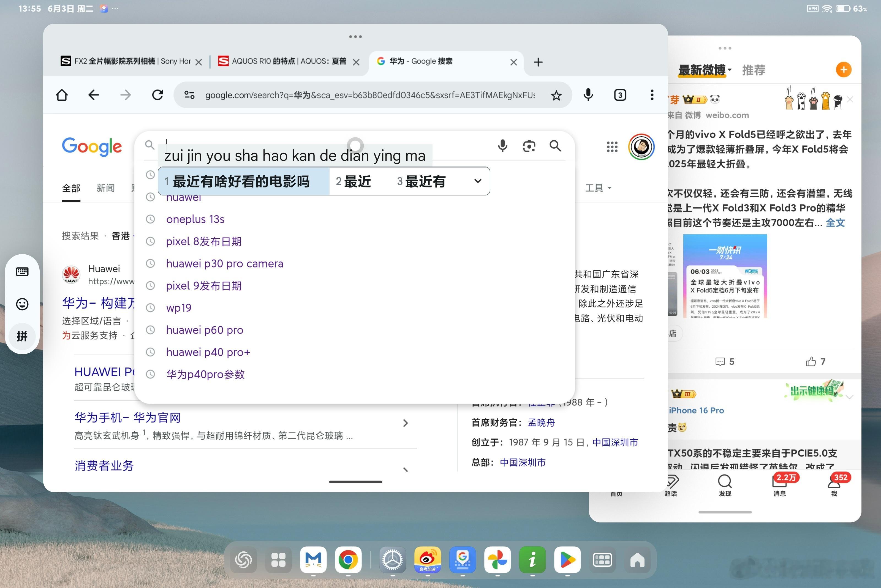The width and height of the screenshot is (881, 588).
Task: Open 孟晚舟 link in knowledge panel
Action: (x=541, y=423)
